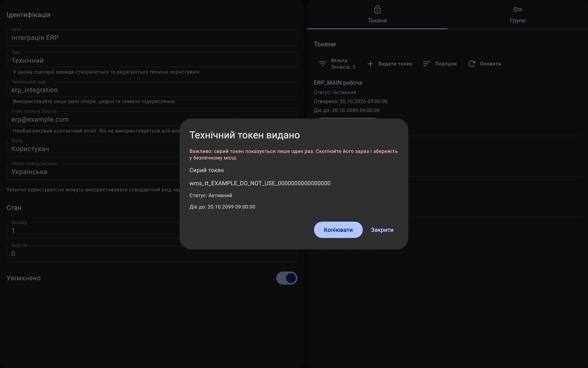Screen dimensions: 588x368
Task: Focus the Ім'я input field
Action: tap(152, 37)
